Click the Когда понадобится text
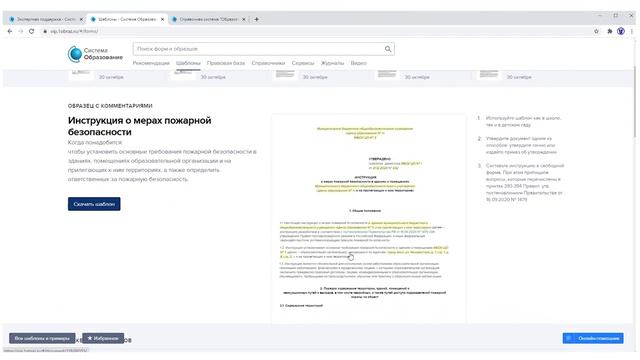This screenshot has height=360, width=640. point(95,142)
